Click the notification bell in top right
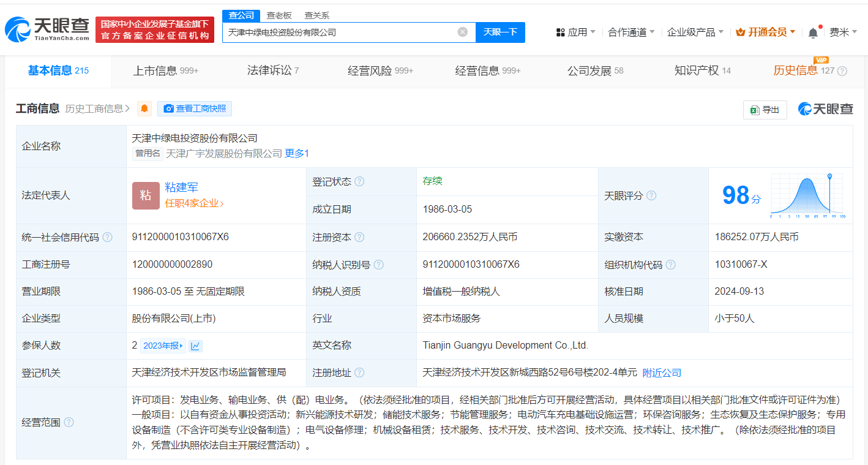Image resolution: width=868 pixels, height=465 pixels. (x=812, y=31)
